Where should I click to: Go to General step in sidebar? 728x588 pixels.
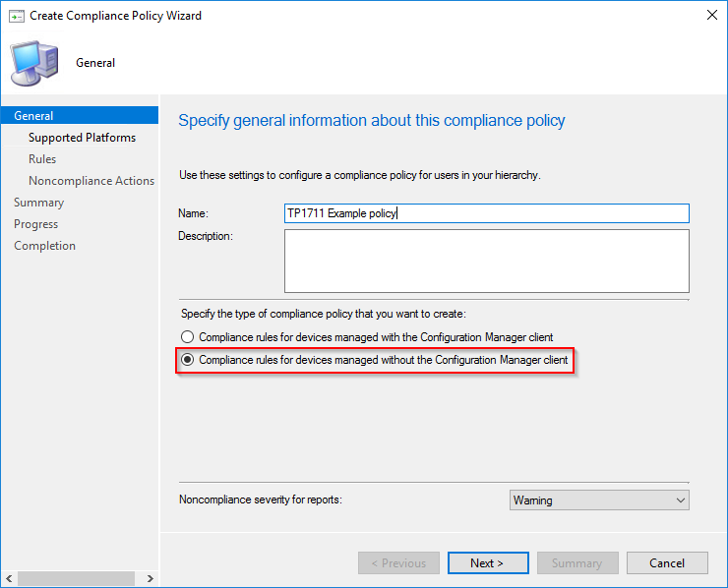[x=34, y=116]
